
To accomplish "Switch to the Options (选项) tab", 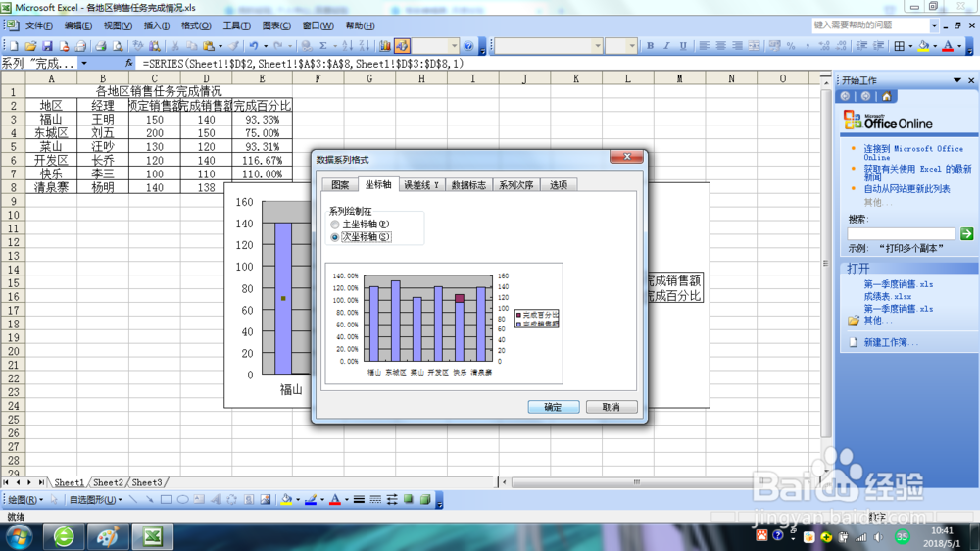I will 559,184.
